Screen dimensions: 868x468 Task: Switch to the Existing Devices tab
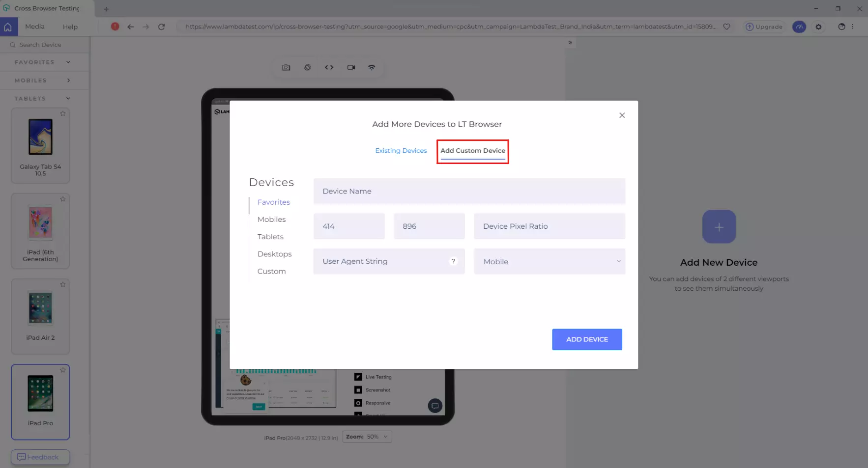tap(401, 151)
